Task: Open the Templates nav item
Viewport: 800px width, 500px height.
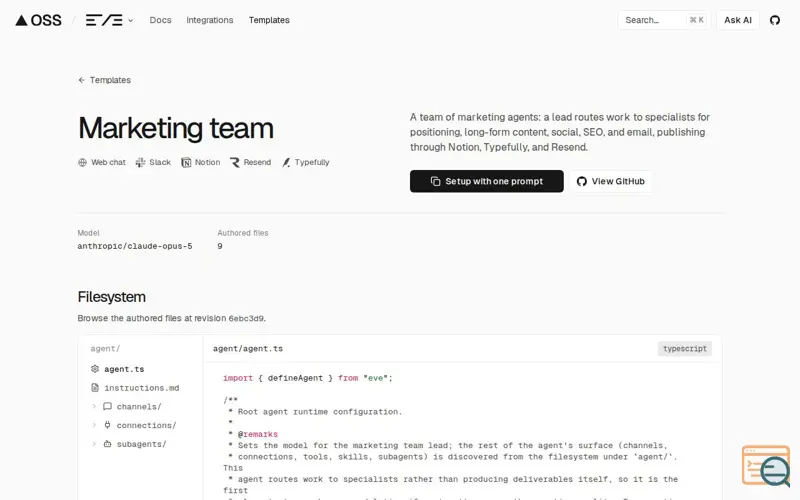Action: (x=269, y=20)
